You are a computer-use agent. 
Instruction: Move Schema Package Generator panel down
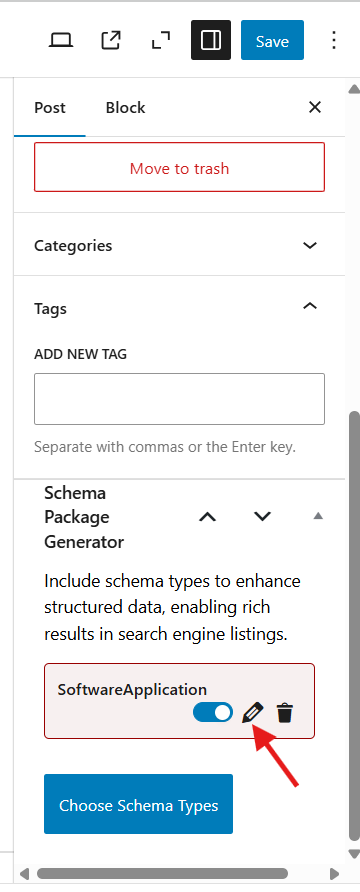[x=262, y=517]
